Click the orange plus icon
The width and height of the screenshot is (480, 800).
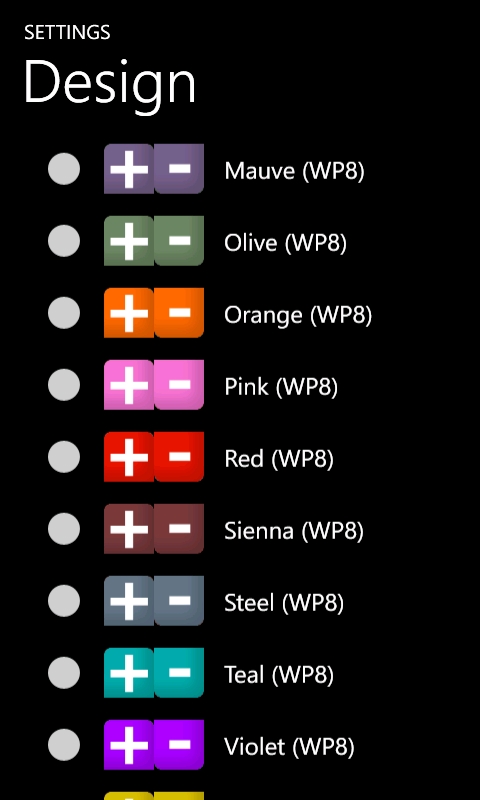tap(129, 313)
